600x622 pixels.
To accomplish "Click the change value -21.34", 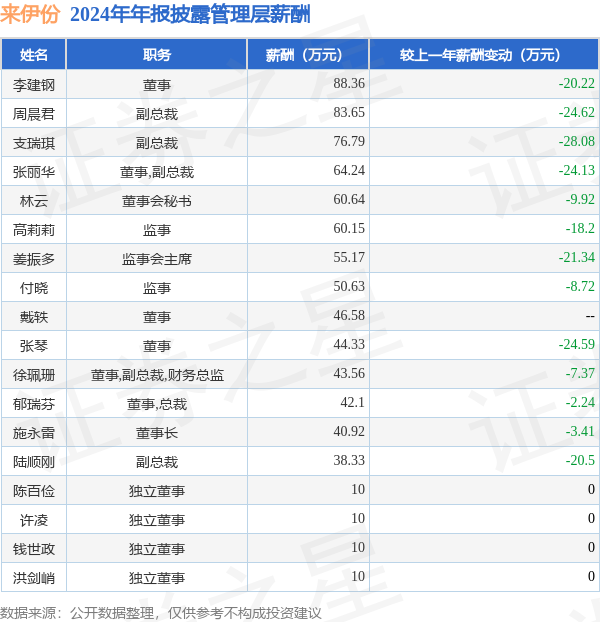I will [577, 257].
